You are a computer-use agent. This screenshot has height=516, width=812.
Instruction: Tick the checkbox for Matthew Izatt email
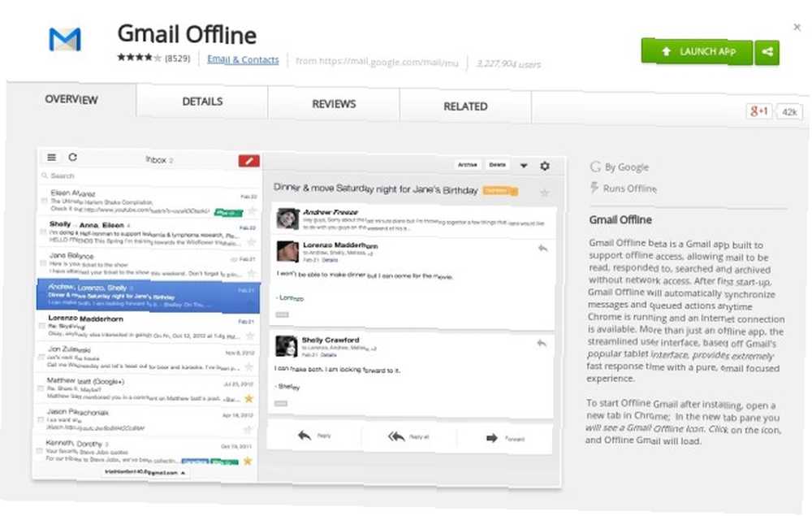[x=41, y=388]
